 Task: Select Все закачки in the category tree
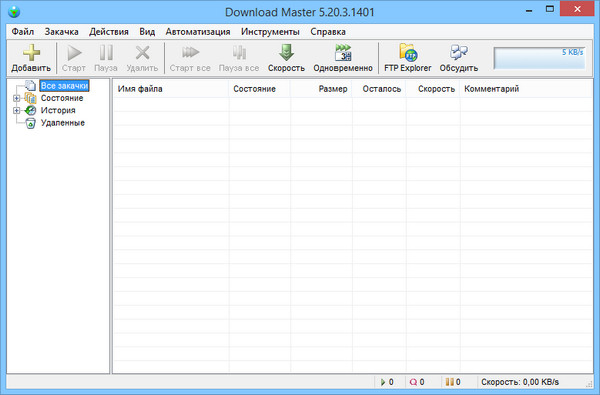(64, 86)
